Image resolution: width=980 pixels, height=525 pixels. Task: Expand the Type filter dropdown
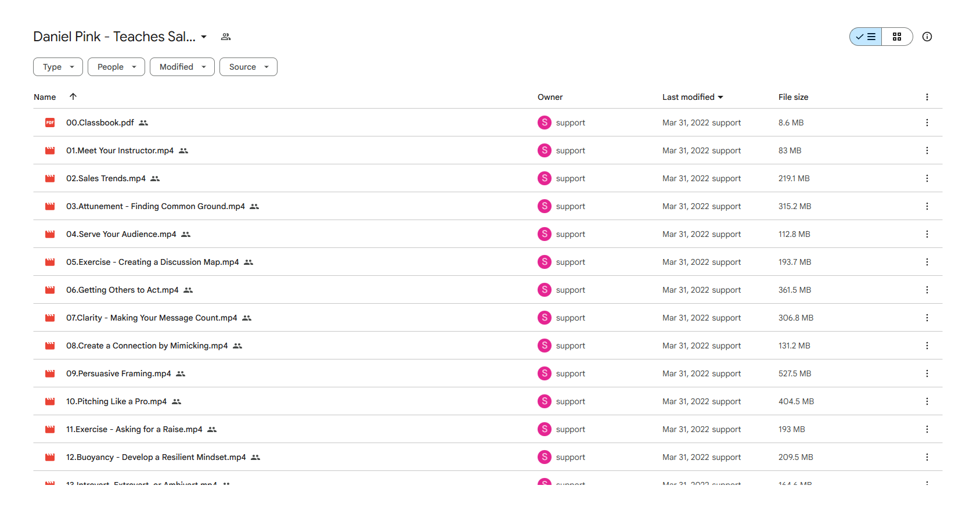coord(58,67)
